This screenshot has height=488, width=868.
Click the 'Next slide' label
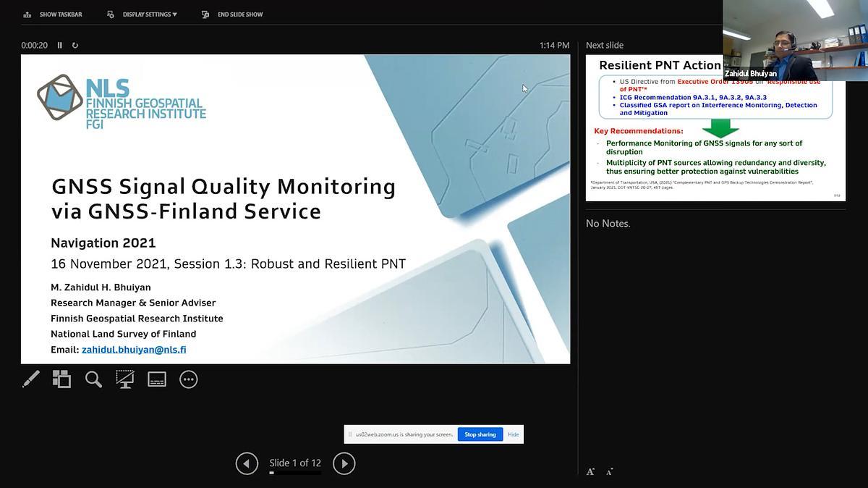(605, 45)
